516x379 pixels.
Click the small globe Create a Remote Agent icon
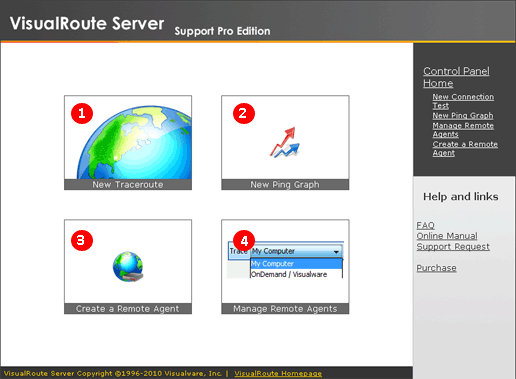tap(128, 266)
